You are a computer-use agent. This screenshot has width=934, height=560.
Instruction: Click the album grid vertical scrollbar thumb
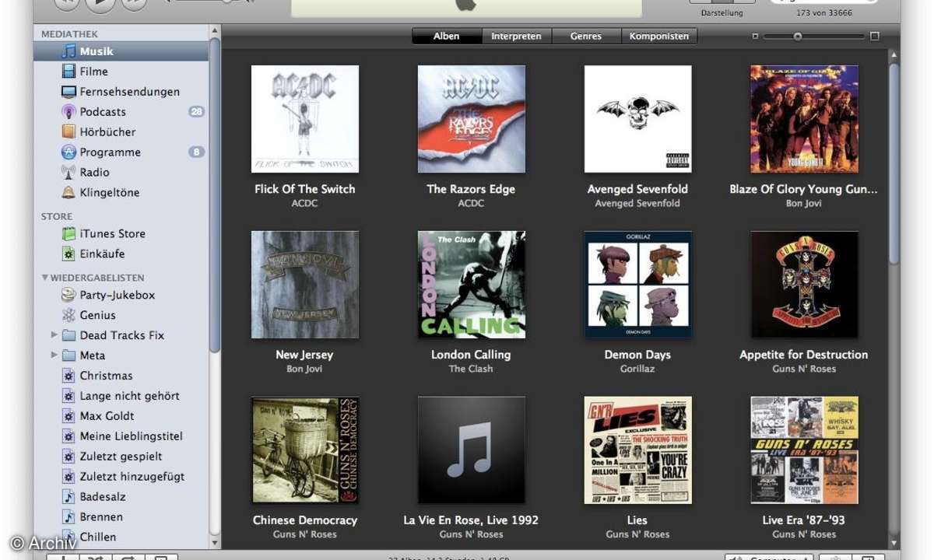point(894,163)
